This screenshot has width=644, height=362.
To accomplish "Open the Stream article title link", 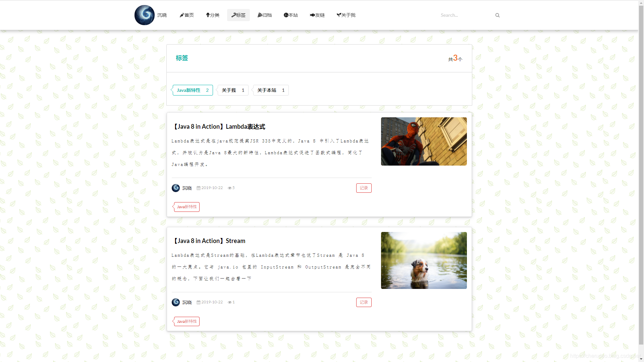I will coord(209,241).
